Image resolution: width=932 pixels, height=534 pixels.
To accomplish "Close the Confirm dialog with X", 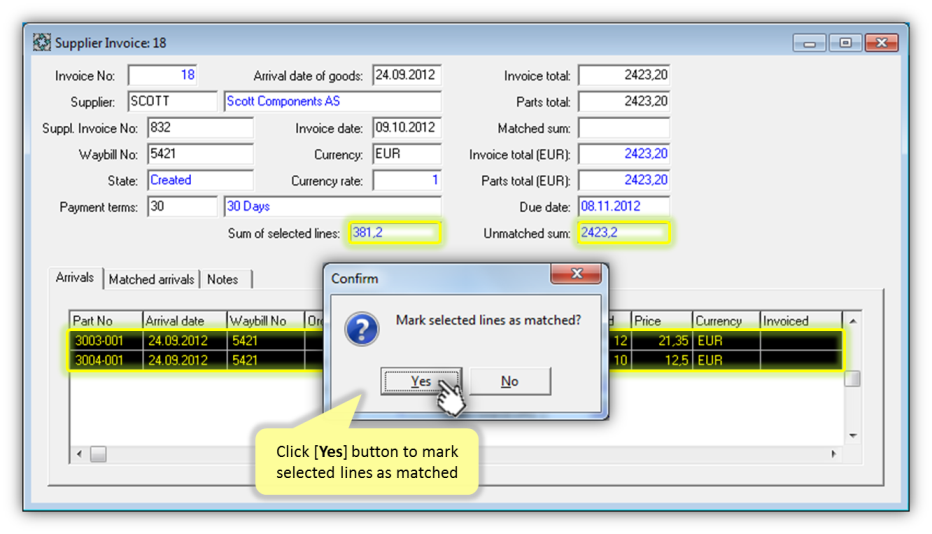I will (577, 275).
